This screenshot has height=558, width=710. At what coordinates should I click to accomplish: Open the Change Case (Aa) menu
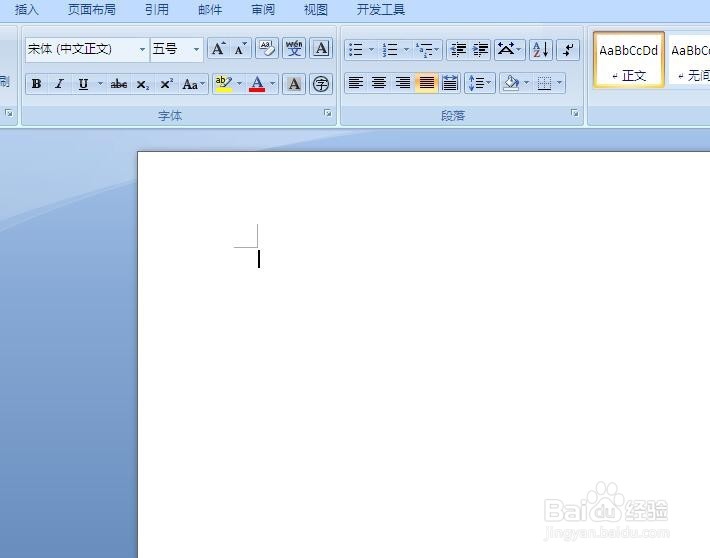(194, 84)
